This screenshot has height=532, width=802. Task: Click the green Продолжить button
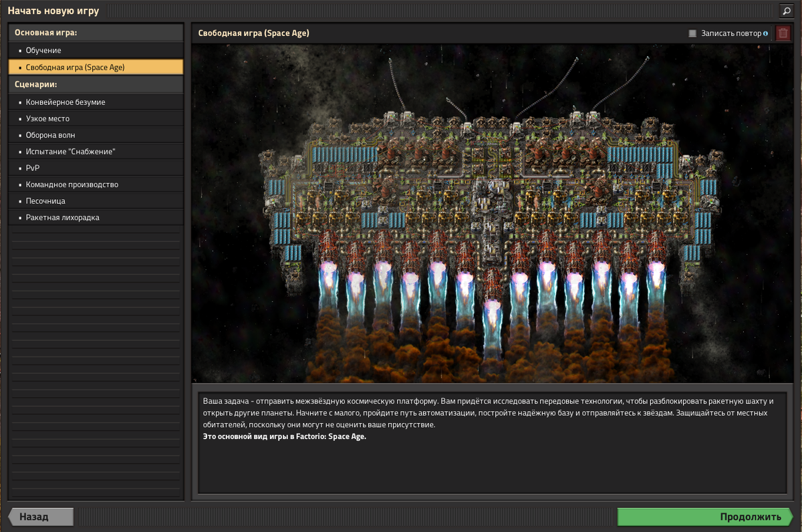[x=704, y=517]
